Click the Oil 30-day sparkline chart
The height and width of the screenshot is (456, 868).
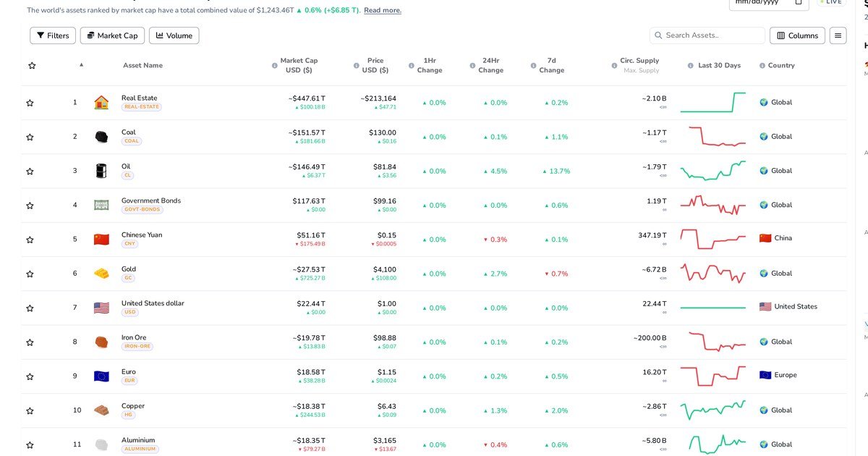tap(712, 171)
